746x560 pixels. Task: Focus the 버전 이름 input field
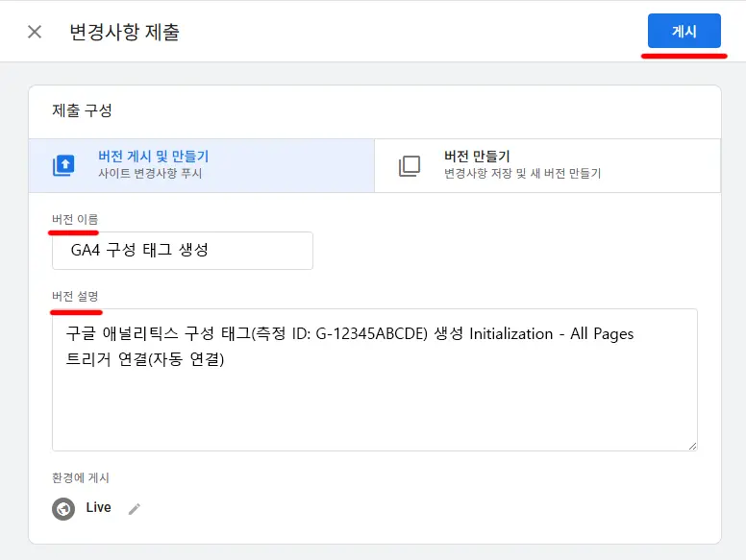tap(183, 251)
